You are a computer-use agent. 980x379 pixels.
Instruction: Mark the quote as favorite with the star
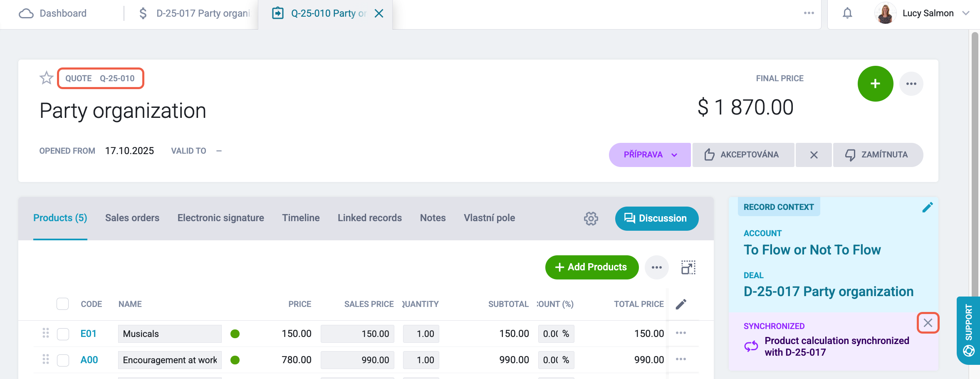[x=46, y=78]
